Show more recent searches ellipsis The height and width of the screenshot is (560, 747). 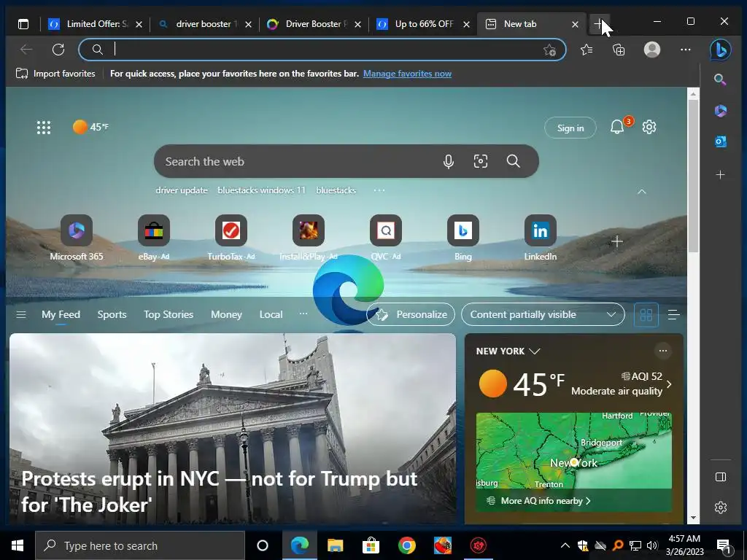tap(379, 190)
